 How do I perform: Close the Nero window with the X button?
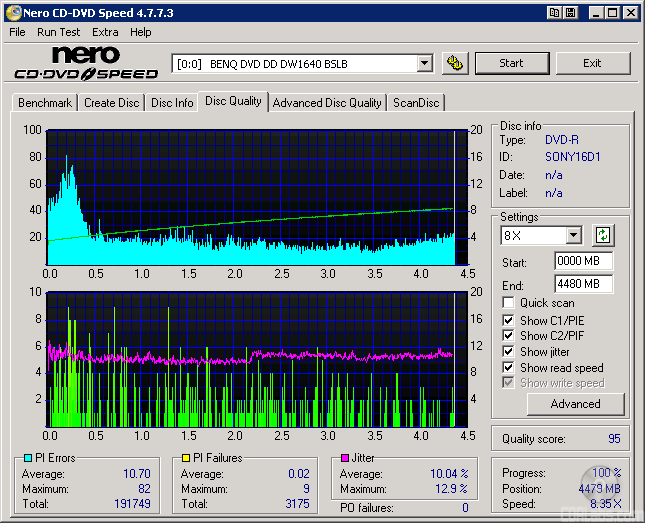tap(630, 13)
